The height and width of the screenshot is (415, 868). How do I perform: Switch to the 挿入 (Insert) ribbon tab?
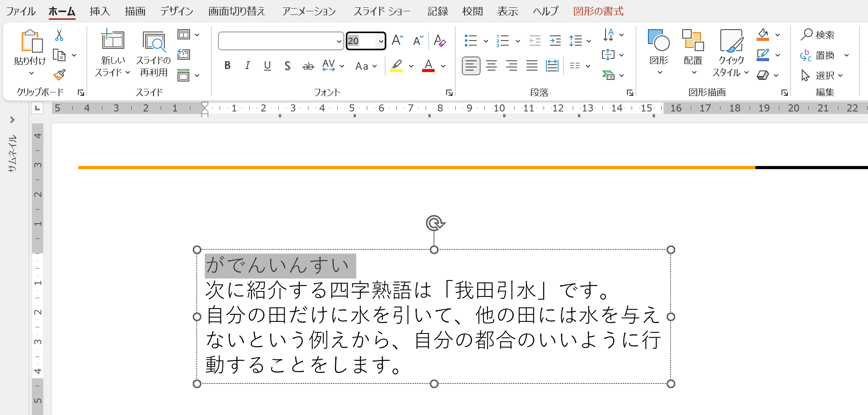pos(100,11)
